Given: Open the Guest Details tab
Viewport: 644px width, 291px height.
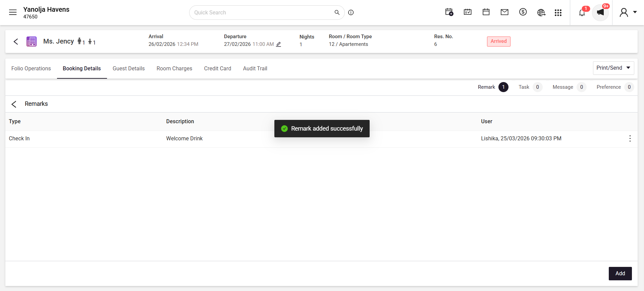Looking at the screenshot, I should pyautogui.click(x=129, y=68).
